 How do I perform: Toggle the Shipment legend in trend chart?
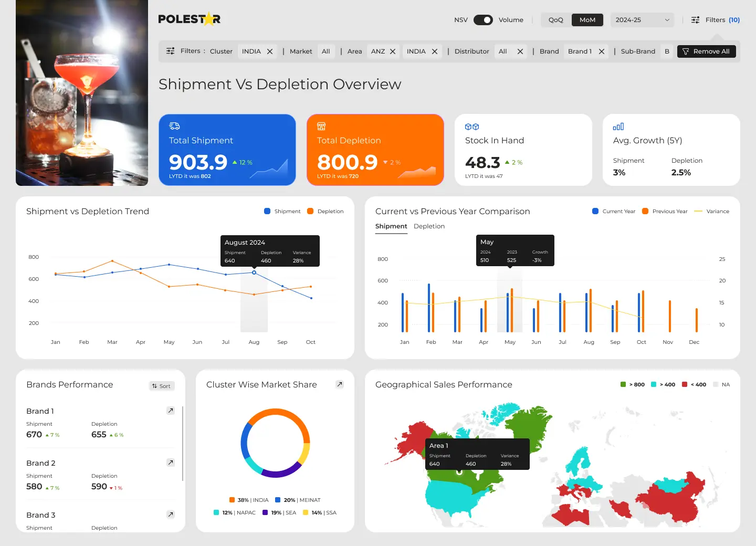[x=282, y=211]
